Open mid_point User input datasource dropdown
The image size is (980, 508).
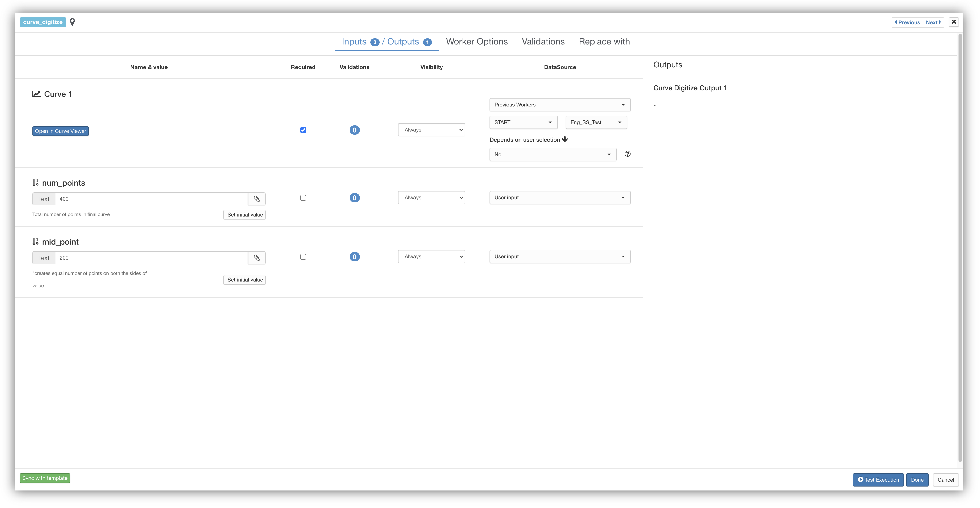[560, 256]
